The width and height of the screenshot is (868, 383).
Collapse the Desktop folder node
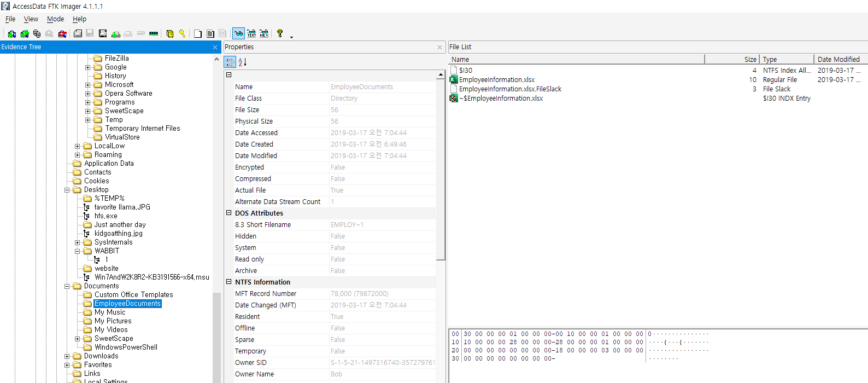pos(67,190)
